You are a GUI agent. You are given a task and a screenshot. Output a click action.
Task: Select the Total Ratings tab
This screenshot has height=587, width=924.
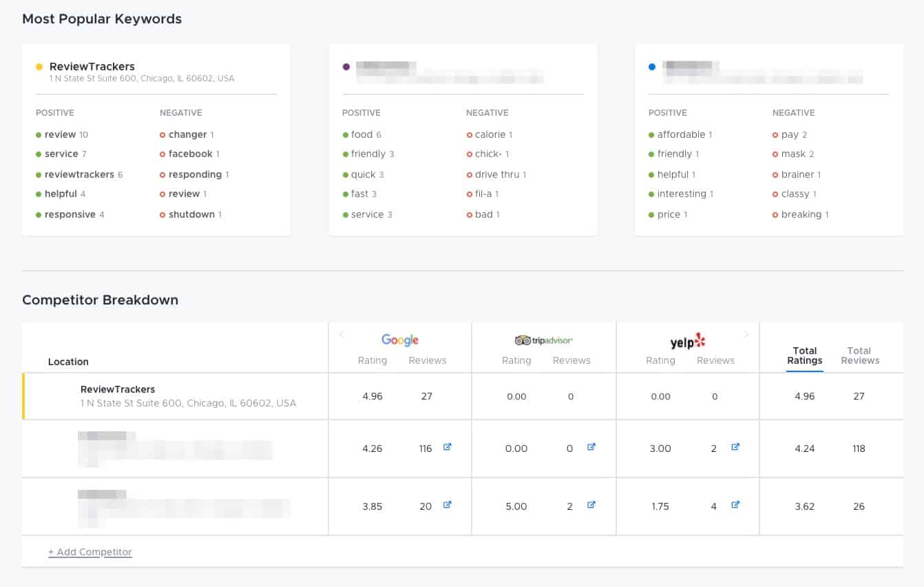click(x=805, y=356)
